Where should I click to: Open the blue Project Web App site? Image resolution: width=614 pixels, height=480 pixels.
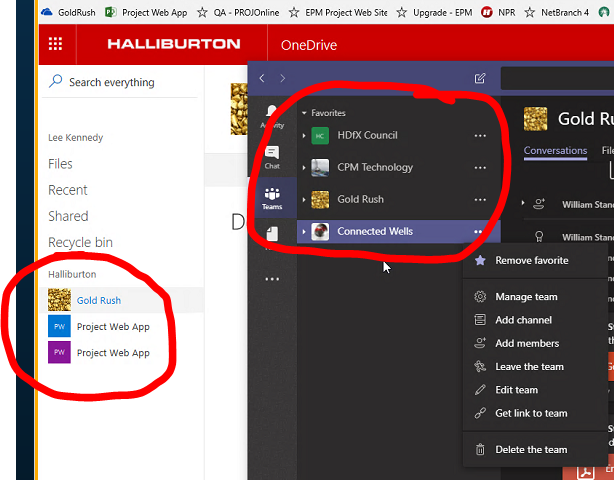(113, 327)
